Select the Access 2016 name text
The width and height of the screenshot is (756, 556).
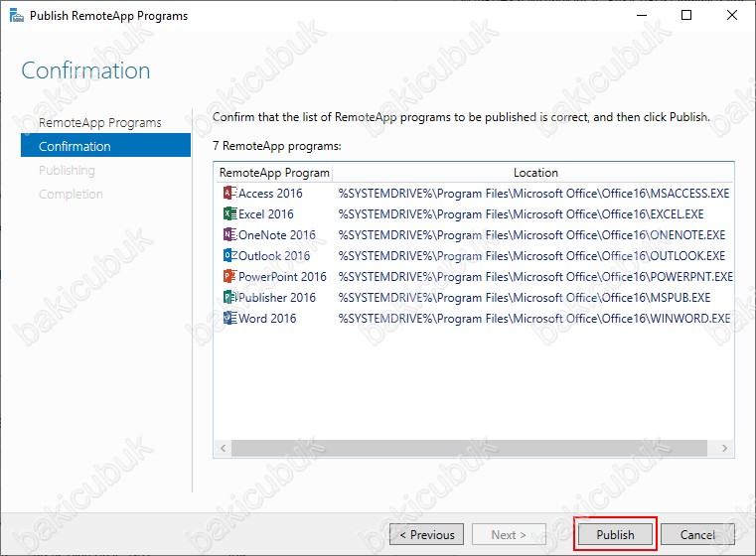pyautogui.click(x=270, y=194)
